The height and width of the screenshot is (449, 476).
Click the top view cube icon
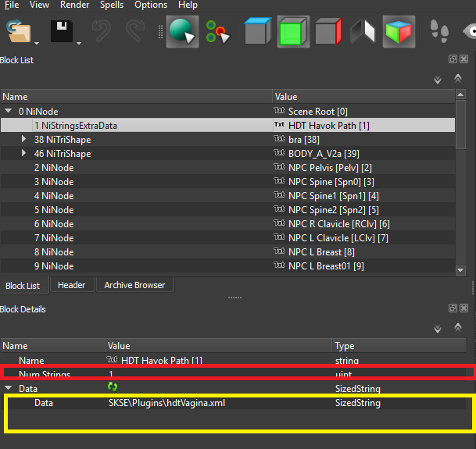(x=257, y=31)
